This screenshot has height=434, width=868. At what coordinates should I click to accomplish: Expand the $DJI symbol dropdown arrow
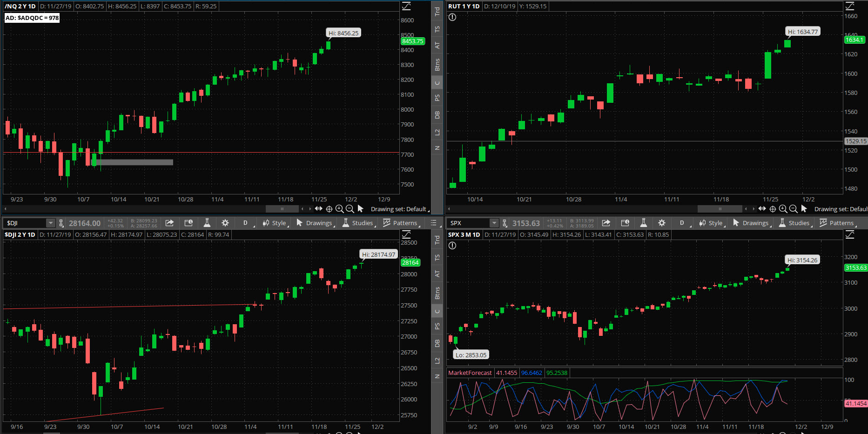pyautogui.click(x=51, y=223)
